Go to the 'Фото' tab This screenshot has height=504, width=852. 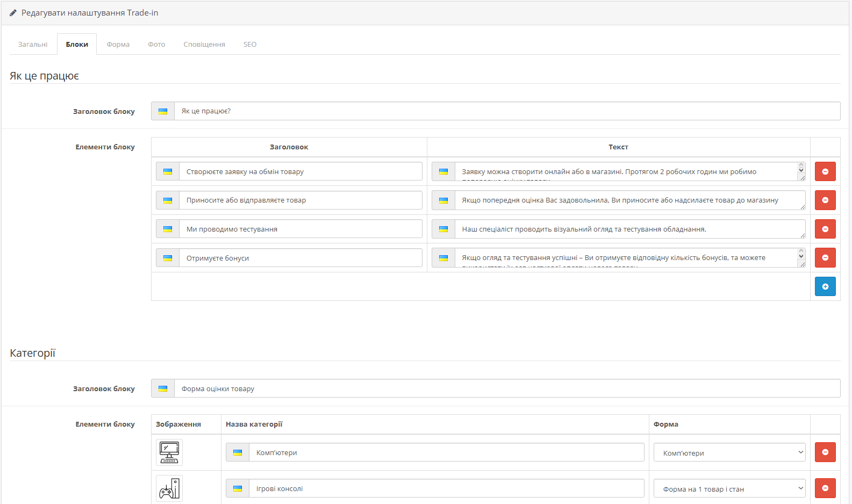156,44
